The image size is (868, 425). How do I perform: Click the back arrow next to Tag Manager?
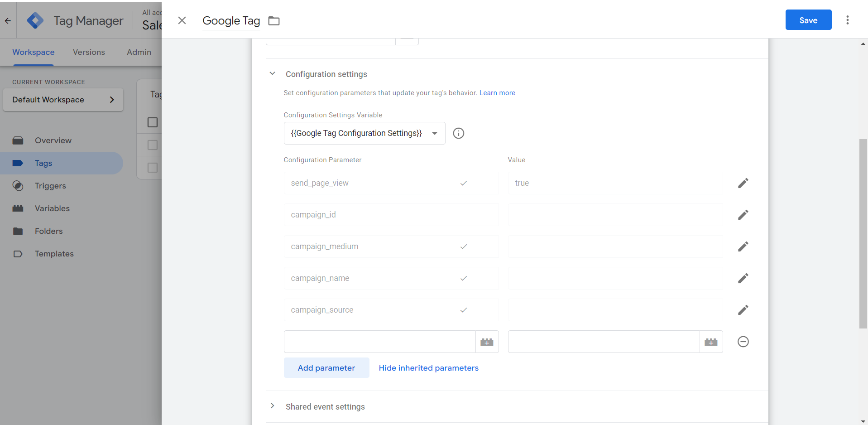pyautogui.click(x=8, y=20)
